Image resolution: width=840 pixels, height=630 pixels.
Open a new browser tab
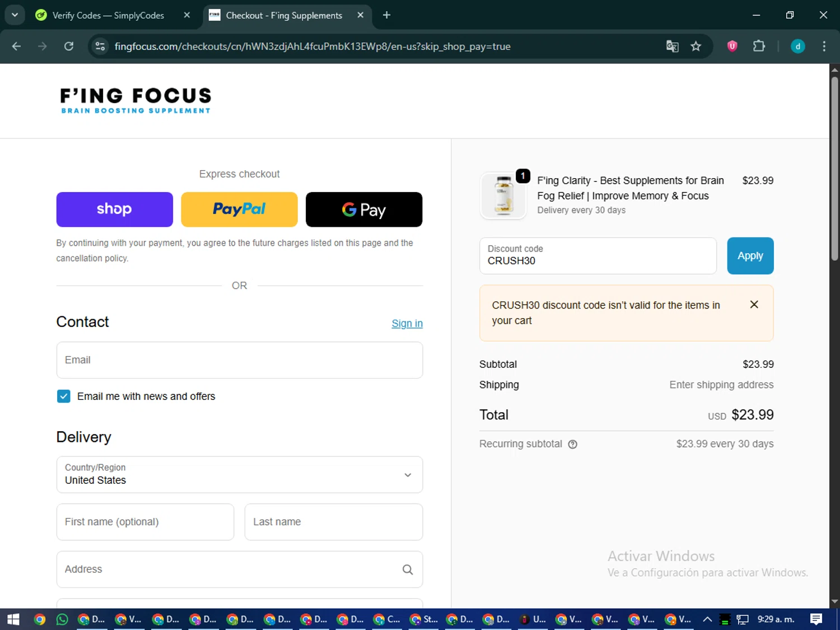click(x=386, y=15)
